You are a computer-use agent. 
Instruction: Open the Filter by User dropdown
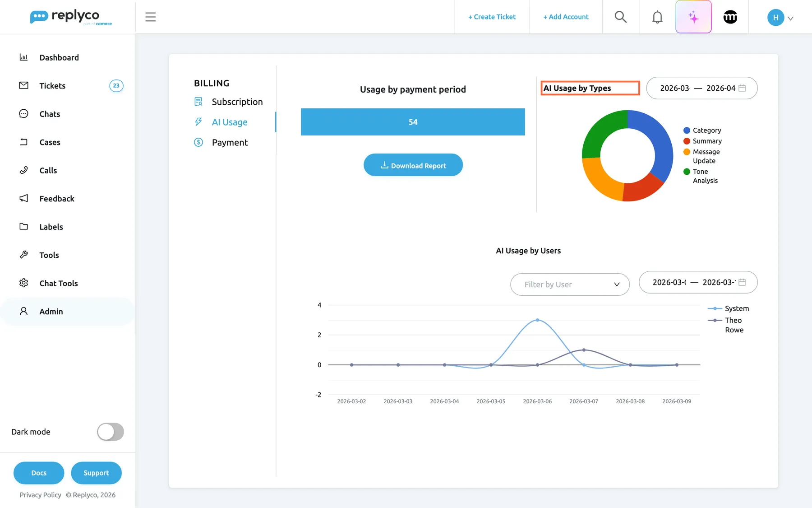pyautogui.click(x=570, y=284)
